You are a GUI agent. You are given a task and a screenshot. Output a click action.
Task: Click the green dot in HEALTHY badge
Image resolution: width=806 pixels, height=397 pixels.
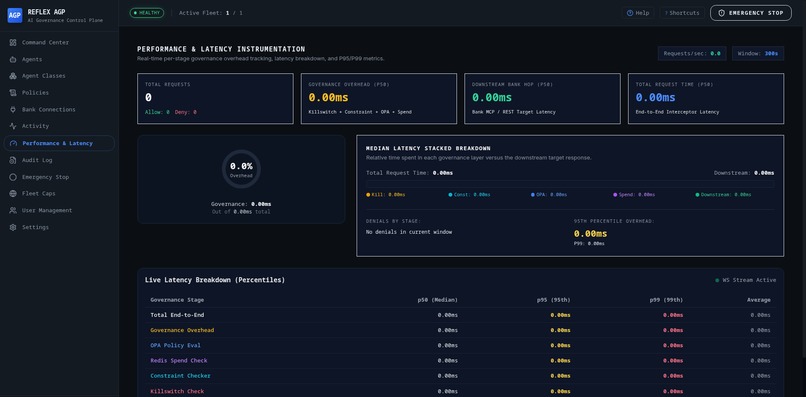pyautogui.click(x=135, y=13)
